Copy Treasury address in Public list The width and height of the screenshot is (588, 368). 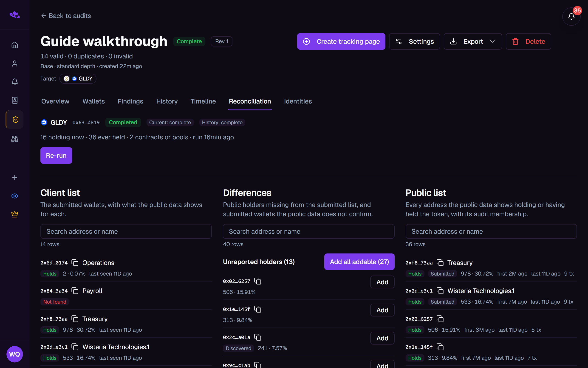(440, 263)
